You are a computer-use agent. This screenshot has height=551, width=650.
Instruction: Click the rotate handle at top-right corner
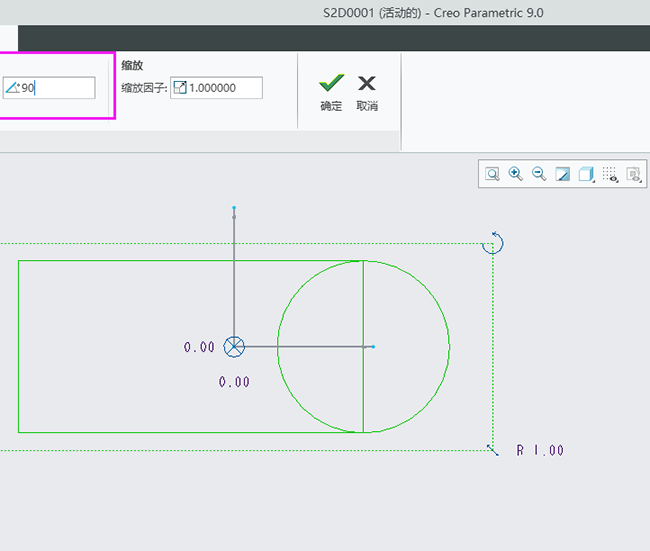(492, 243)
